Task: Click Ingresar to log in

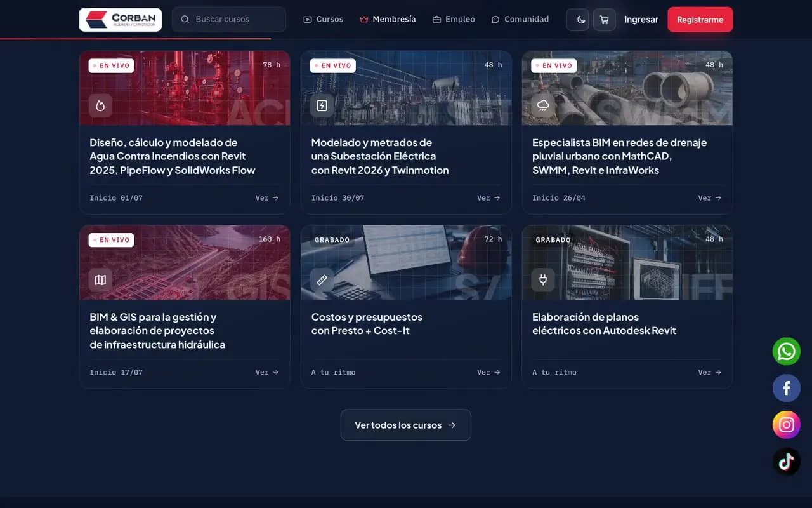Action: 641,20
